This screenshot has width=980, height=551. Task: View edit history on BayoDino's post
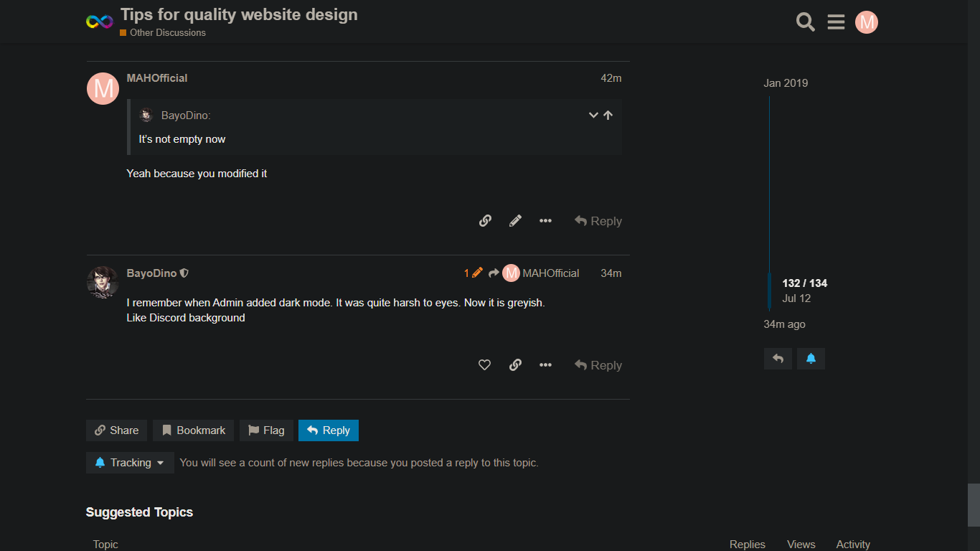coord(473,273)
